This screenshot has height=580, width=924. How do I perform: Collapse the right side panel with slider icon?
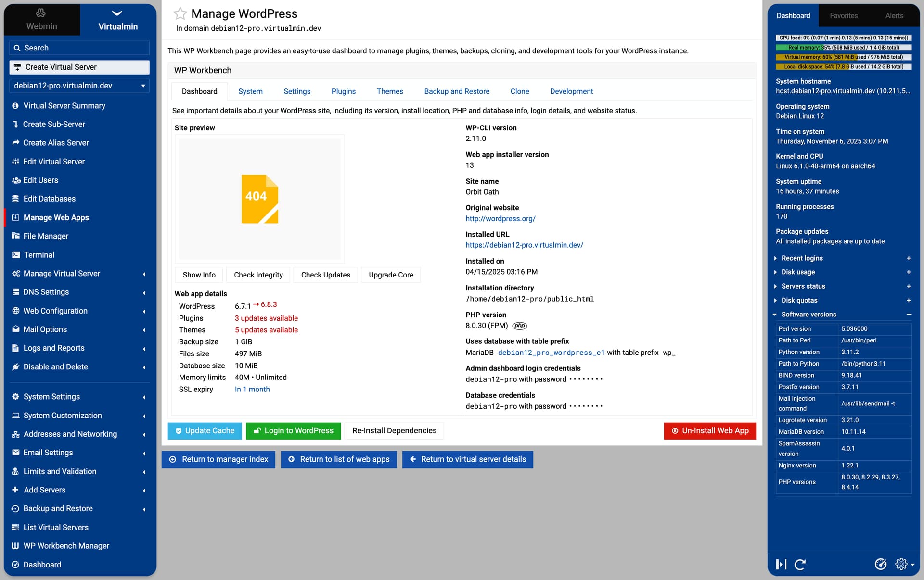coord(781,564)
